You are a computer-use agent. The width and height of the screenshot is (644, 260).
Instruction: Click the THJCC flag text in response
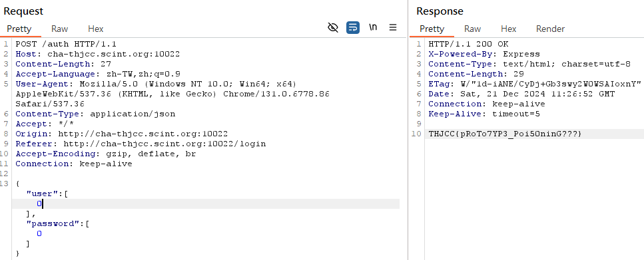pos(505,134)
